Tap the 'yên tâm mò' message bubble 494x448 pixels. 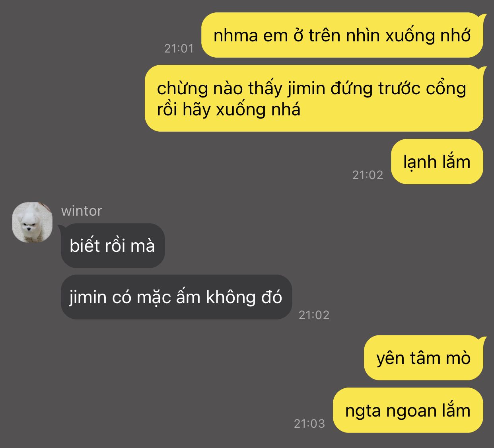(x=424, y=358)
